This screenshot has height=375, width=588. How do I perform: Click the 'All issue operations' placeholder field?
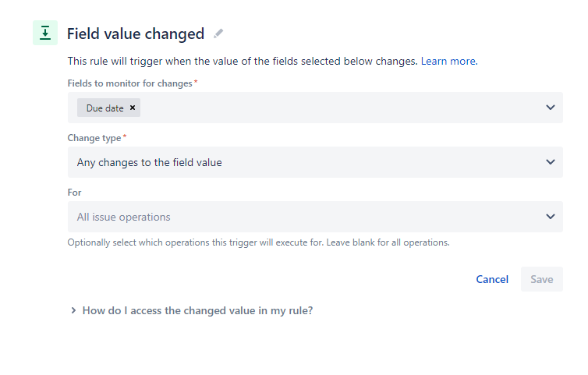point(315,217)
